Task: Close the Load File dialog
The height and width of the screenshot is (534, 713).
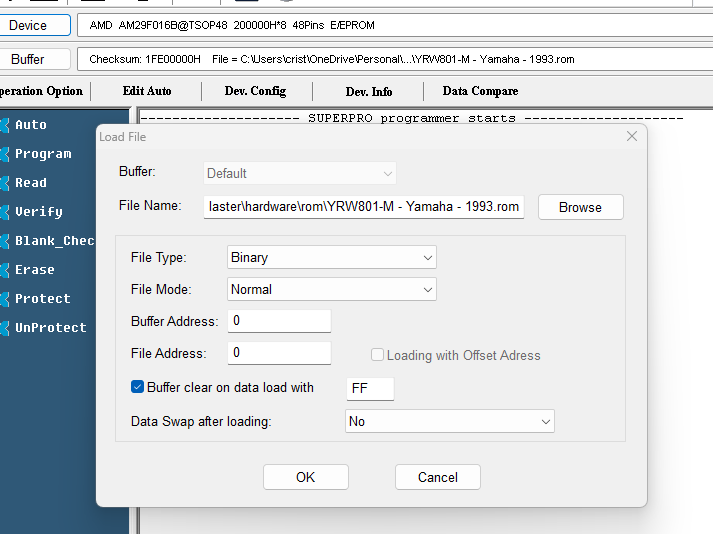Action: 631,136
